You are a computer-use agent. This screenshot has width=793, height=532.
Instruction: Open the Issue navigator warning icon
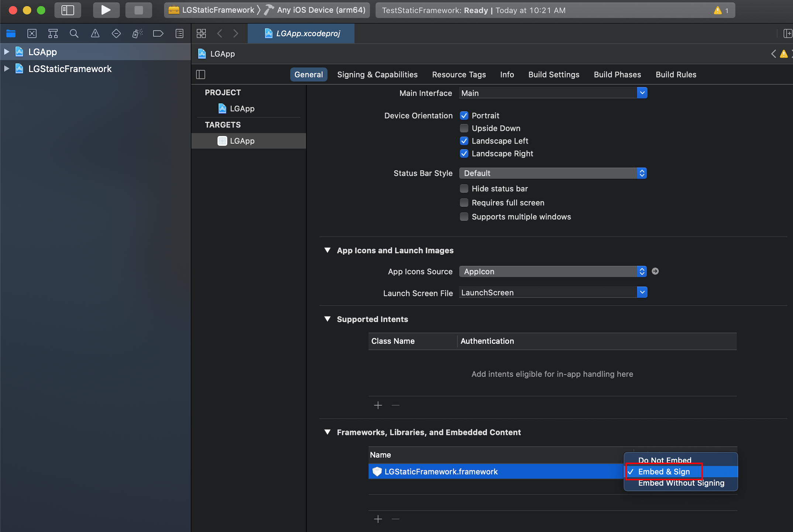(95, 34)
